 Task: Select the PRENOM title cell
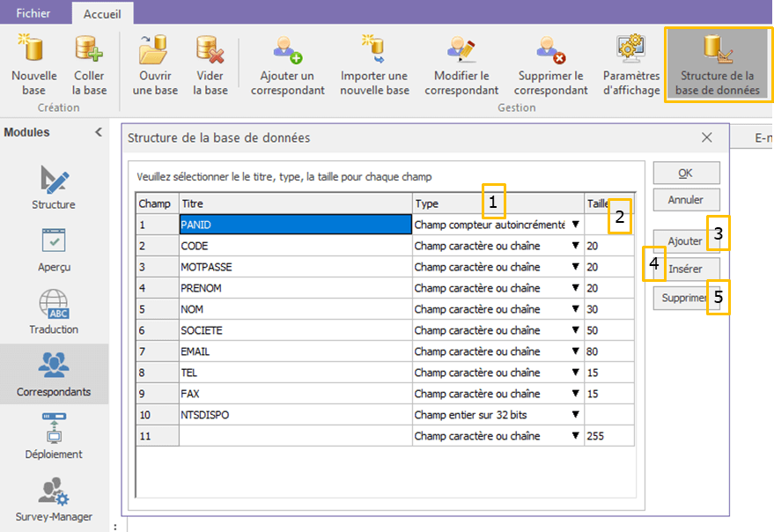[x=295, y=288]
